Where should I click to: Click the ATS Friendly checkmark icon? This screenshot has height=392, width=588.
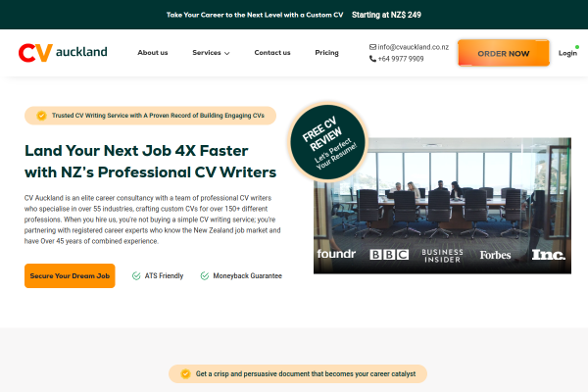[136, 275]
